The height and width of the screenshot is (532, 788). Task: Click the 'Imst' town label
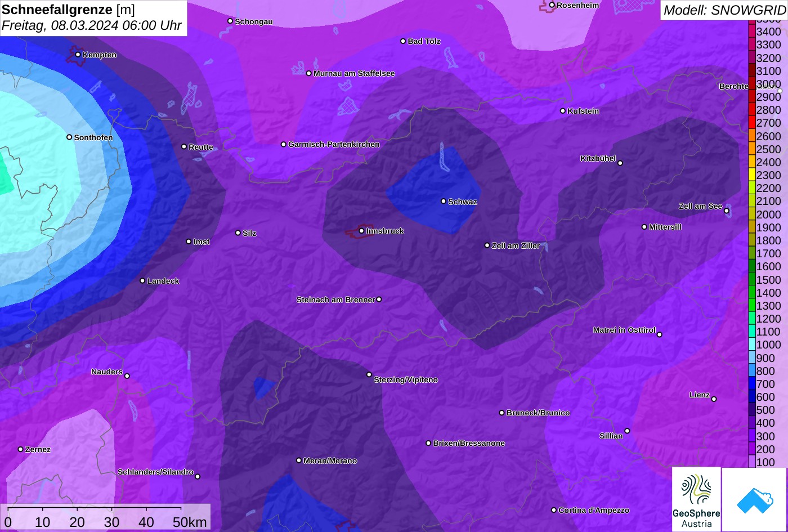202,242
